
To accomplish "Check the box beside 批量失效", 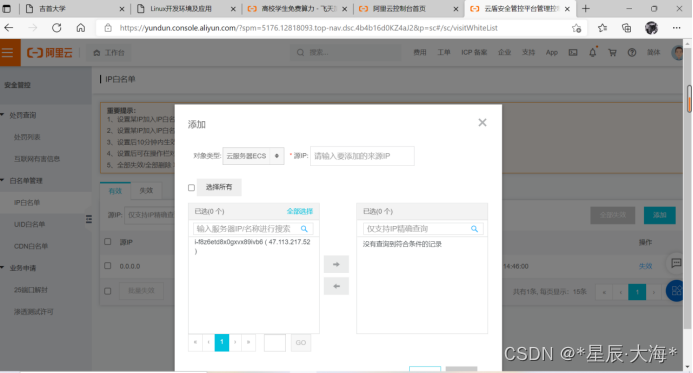I will point(107,291).
